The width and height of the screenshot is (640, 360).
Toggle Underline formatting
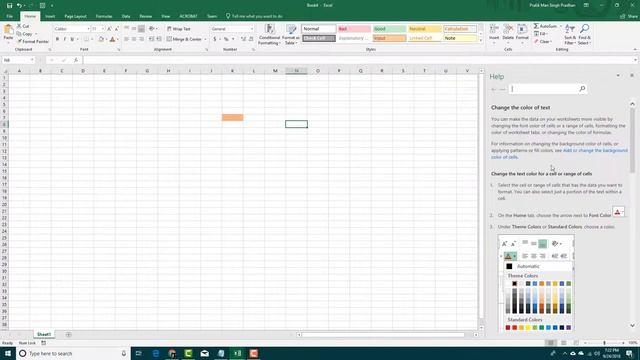coord(72,39)
